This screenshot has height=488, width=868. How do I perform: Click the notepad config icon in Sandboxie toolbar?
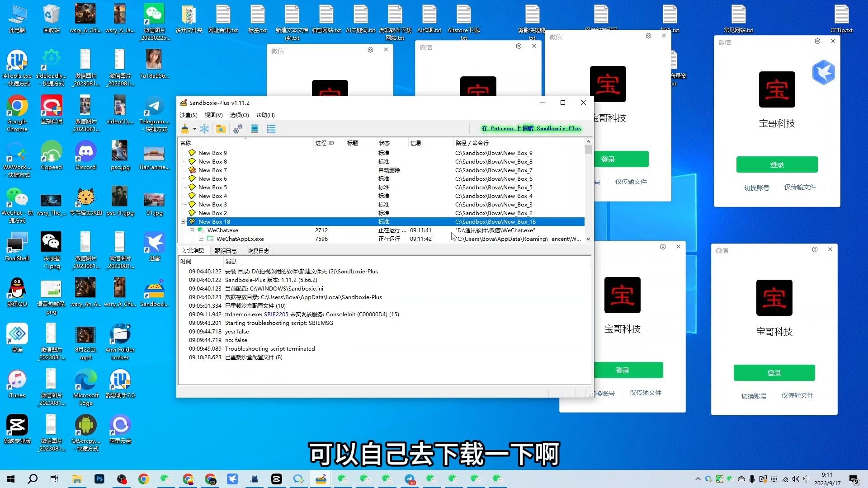tap(255, 129)
